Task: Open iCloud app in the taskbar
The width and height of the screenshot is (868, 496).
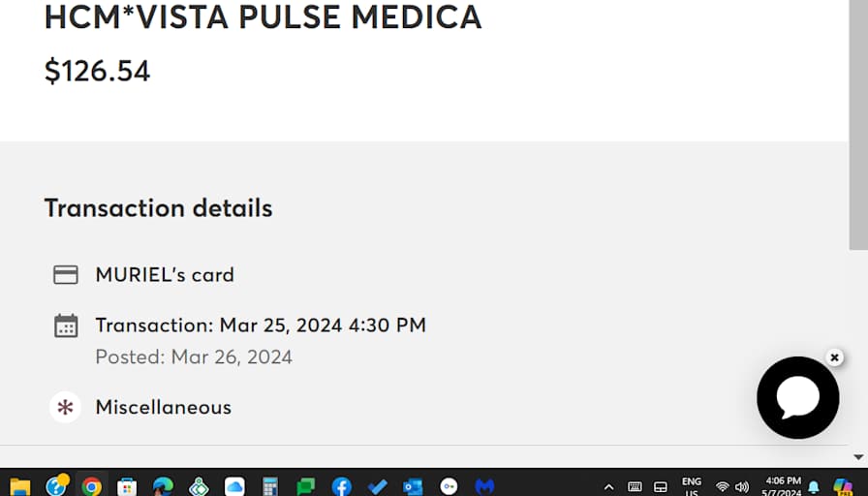Action: pos(234,485)
